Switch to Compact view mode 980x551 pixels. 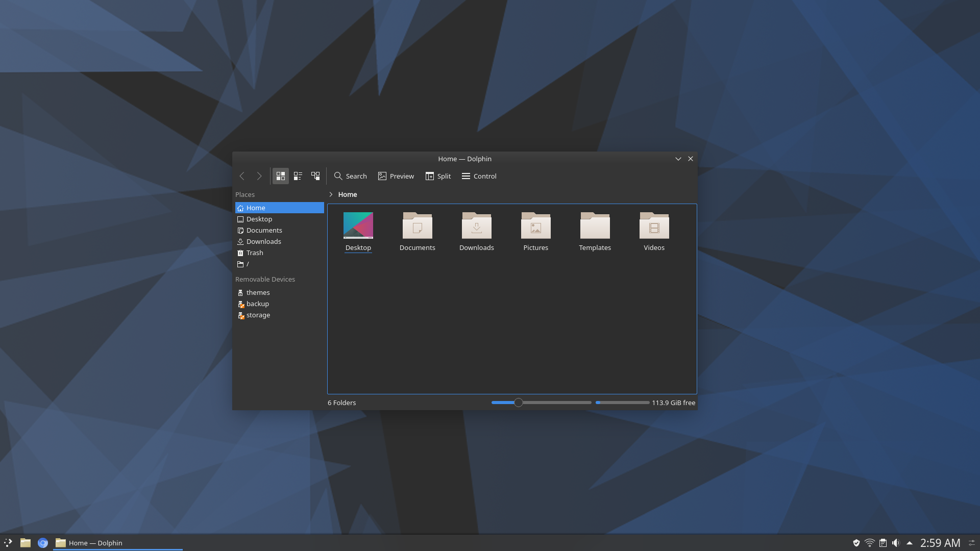point(298,176)
